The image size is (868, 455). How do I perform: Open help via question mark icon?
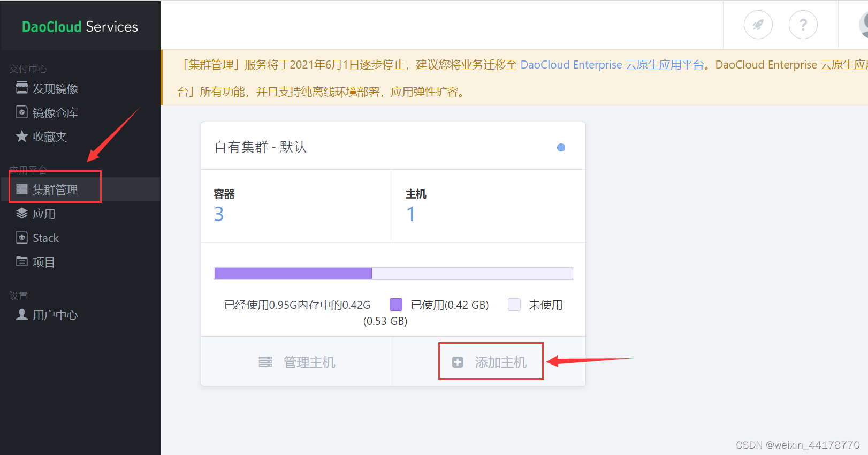[803, 25]
